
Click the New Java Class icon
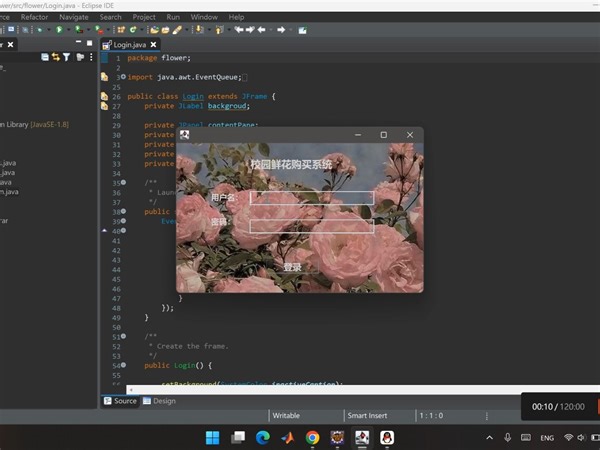(x=133, y=29)
